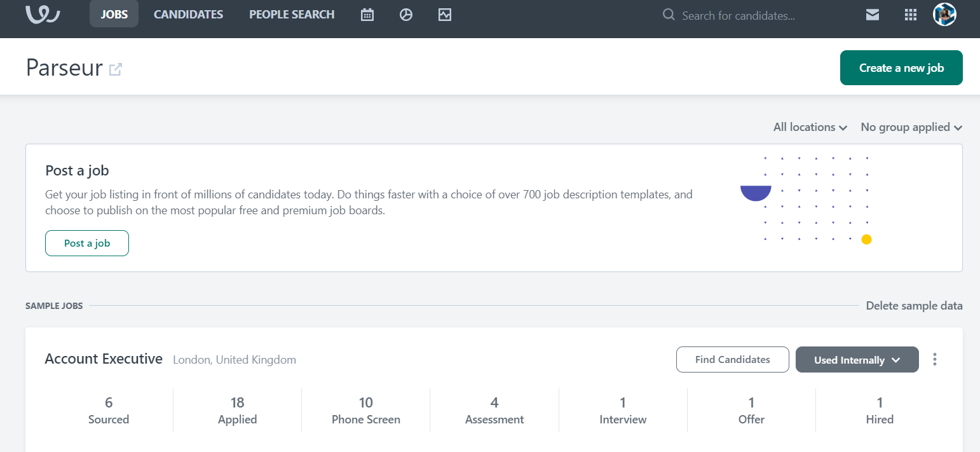
Task: Click Find Candidates for Account Executive
Action: click(732, 359)
